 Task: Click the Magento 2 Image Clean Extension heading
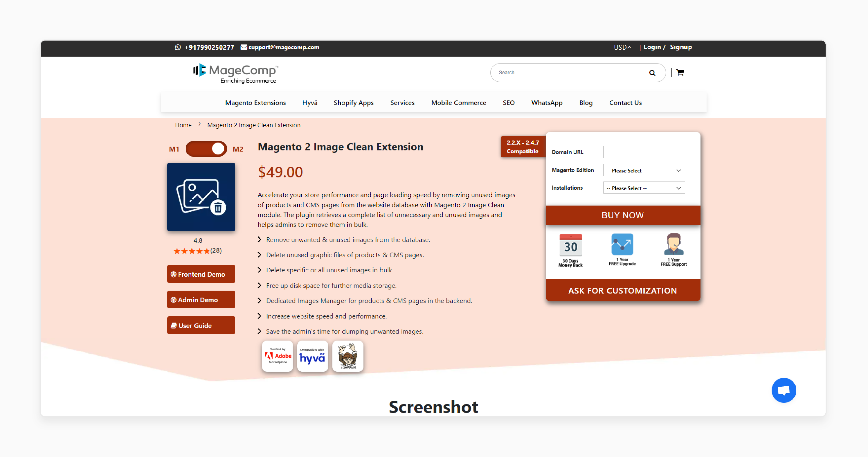(340, 147)
